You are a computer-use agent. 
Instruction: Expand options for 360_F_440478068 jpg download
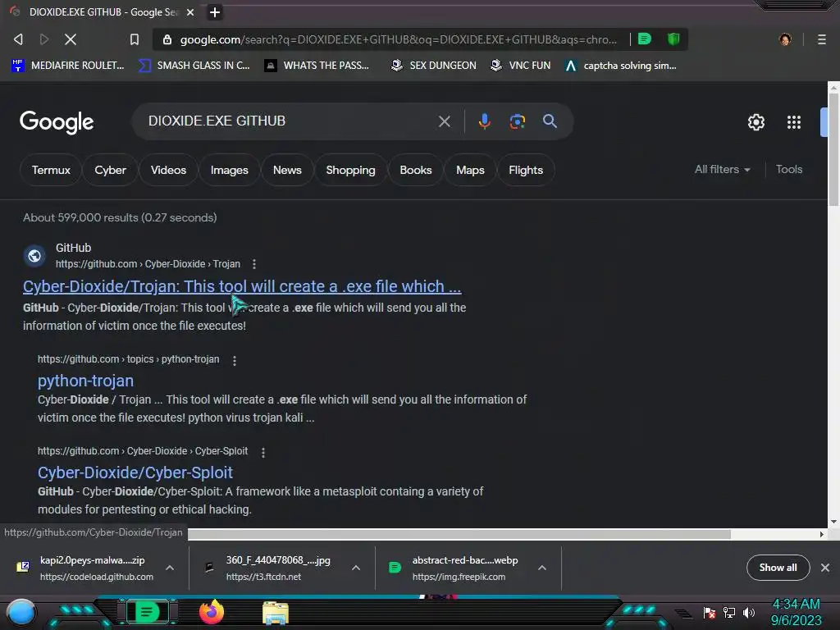pos(356,568)
